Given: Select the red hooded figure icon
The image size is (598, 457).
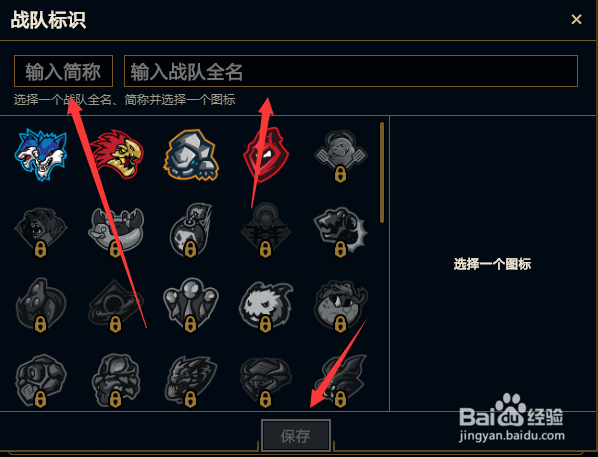Looking at the screenshot, I should pyautogui.click(x=266, y=154).
